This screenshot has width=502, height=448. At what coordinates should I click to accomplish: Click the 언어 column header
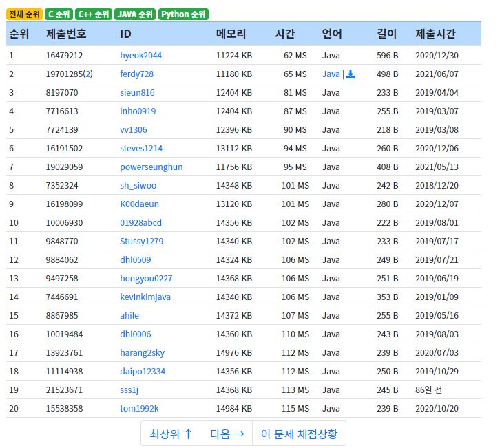[x=332, y=34]
